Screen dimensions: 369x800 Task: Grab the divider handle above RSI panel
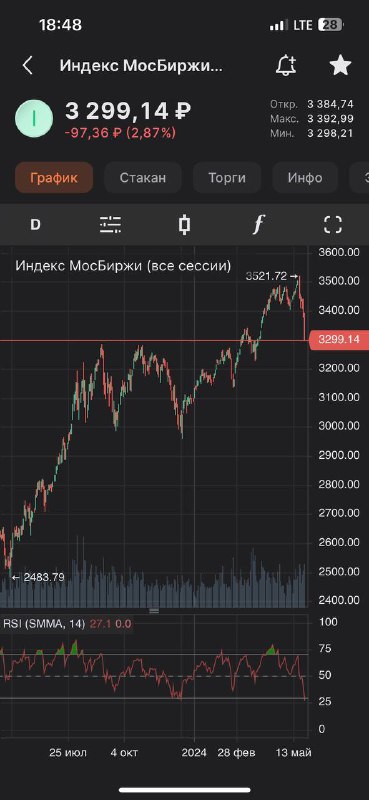(x=154, y=611)
